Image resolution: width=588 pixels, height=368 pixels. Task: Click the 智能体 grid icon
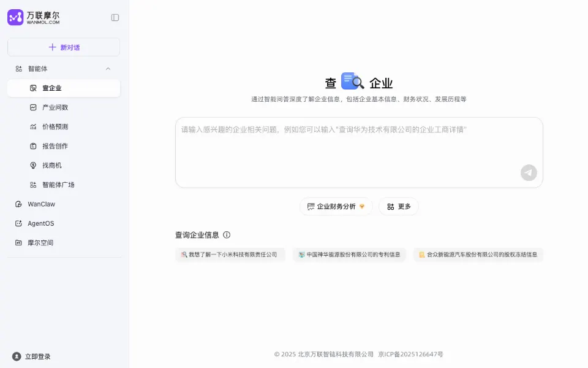(x=19, y=69)
